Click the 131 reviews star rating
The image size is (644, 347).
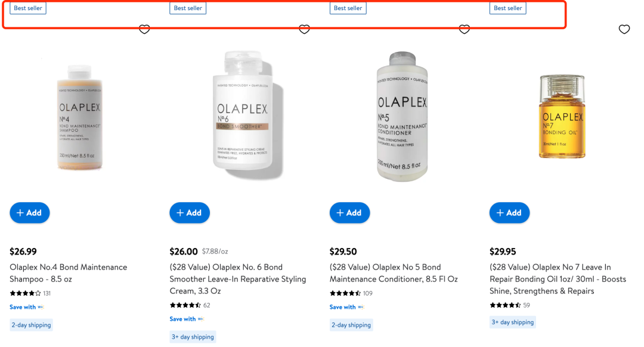(x=30, y=293)
